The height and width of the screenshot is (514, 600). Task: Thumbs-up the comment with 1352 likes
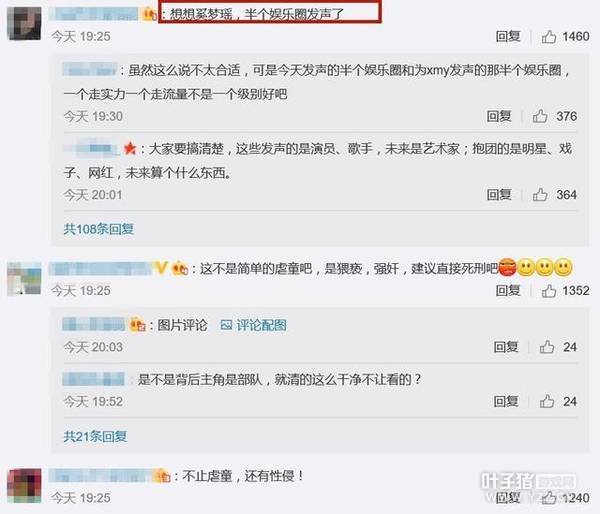point(549,291)
